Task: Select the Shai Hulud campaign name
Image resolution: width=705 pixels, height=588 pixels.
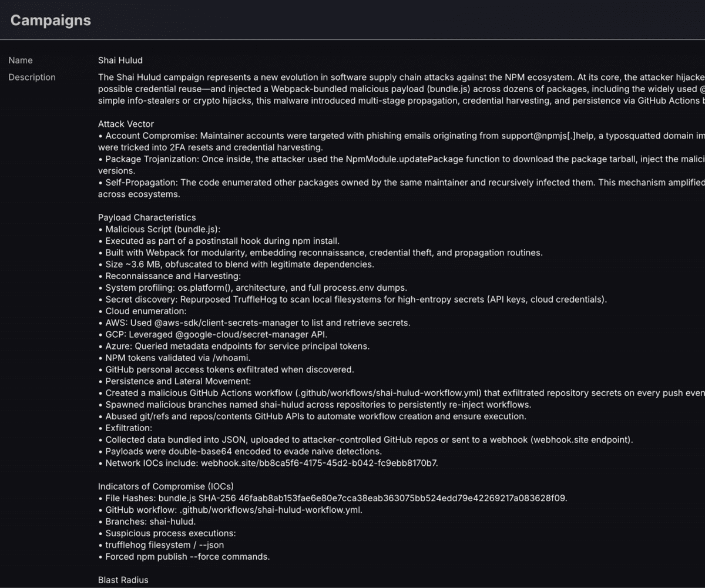Action: click(x=120, y=61)
